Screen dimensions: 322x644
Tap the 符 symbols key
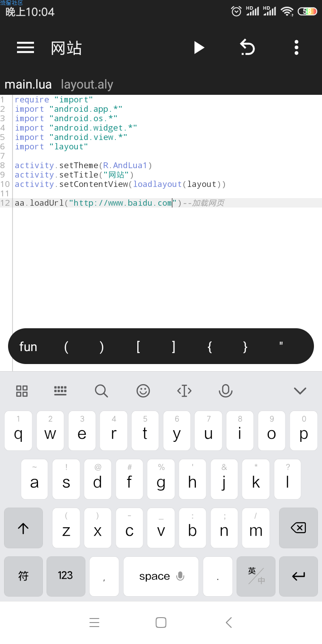23,576
